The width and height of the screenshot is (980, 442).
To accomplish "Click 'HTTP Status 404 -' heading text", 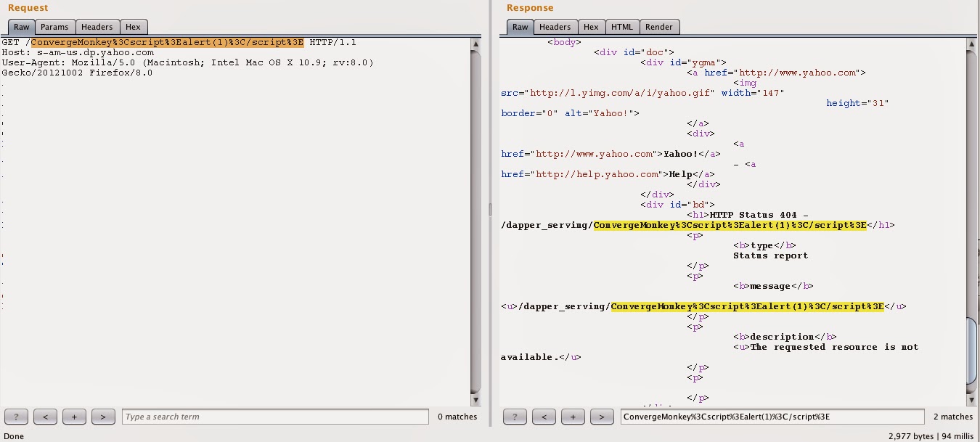I will (759, 215).
